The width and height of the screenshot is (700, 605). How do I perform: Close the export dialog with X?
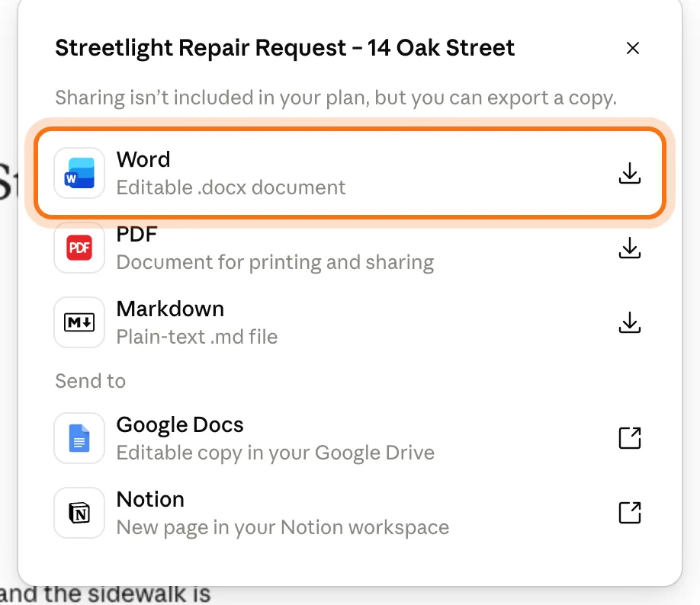pos(633,48)
